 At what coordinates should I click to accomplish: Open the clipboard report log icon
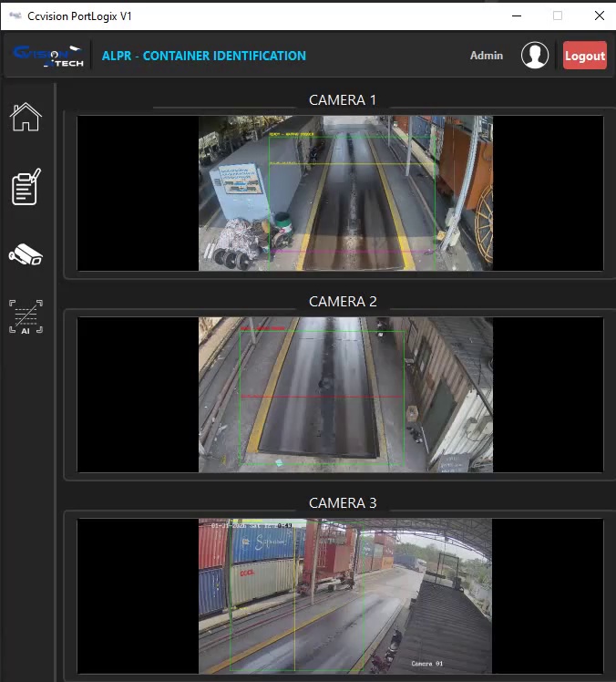click(x=26, y=187)
